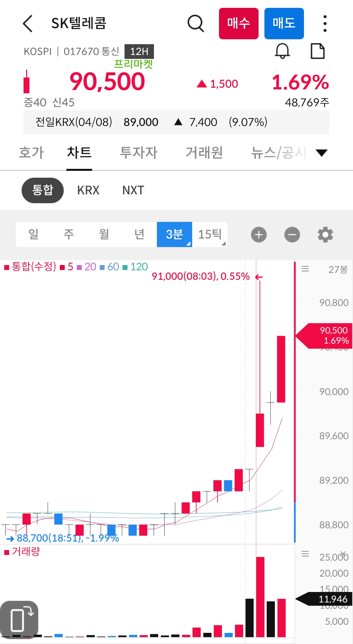The height and width of the screenshot is (644, 353).
Task: Switch chart source to NXT
Action: 133,190
